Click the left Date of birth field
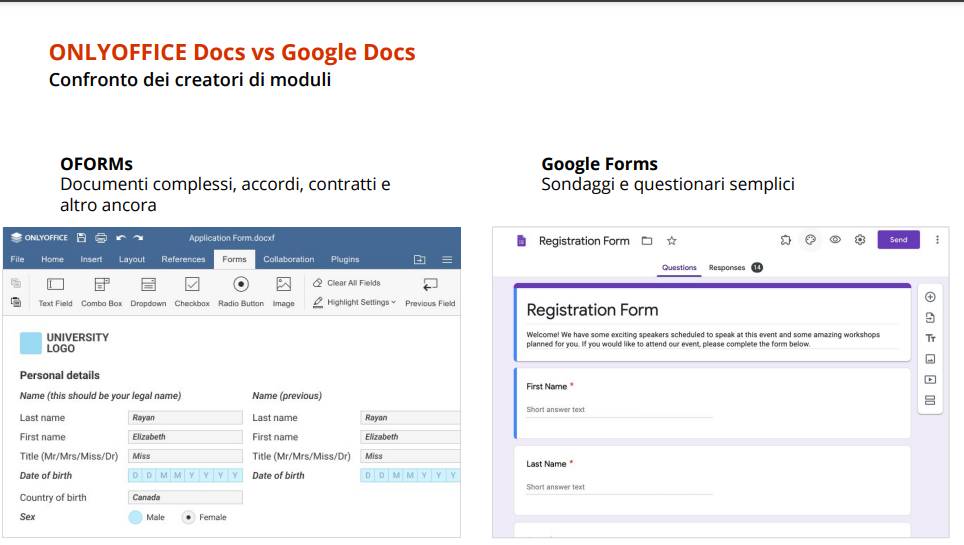 185,475
